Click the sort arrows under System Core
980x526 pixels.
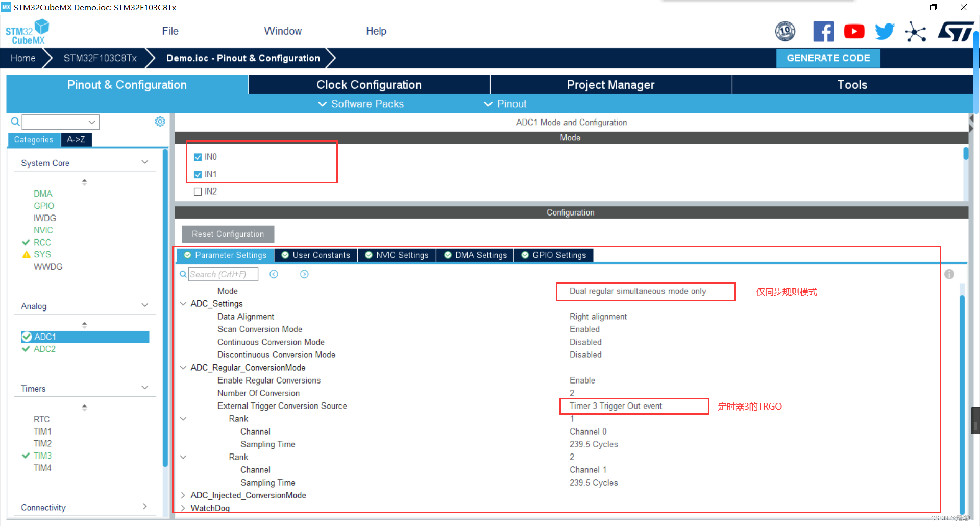point(84,182)
